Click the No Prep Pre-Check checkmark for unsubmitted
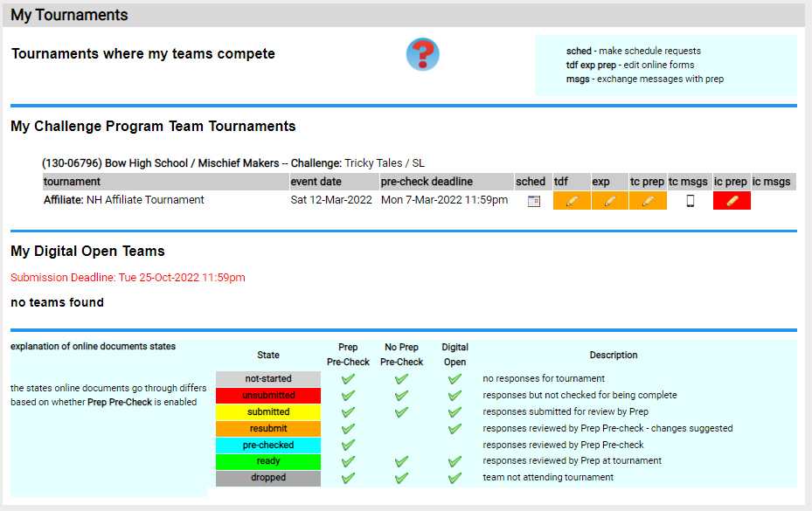The height and width of the screenshot is (511, 812). [x=401, y=396]
